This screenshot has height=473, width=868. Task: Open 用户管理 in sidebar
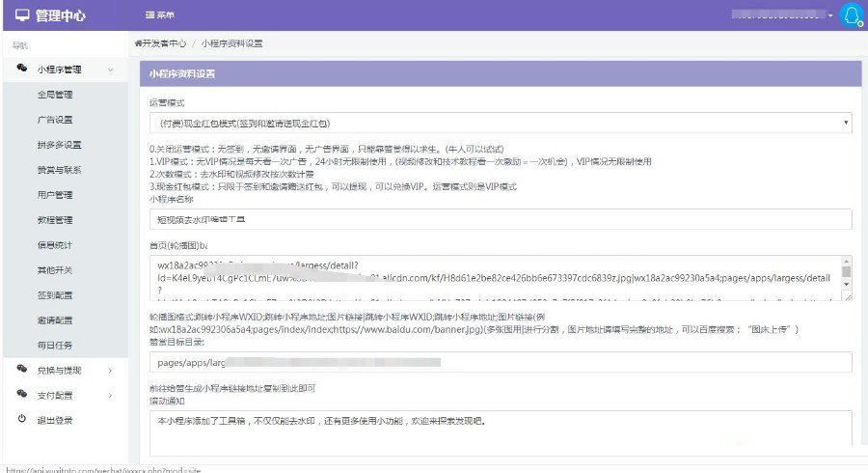[55, 195]
